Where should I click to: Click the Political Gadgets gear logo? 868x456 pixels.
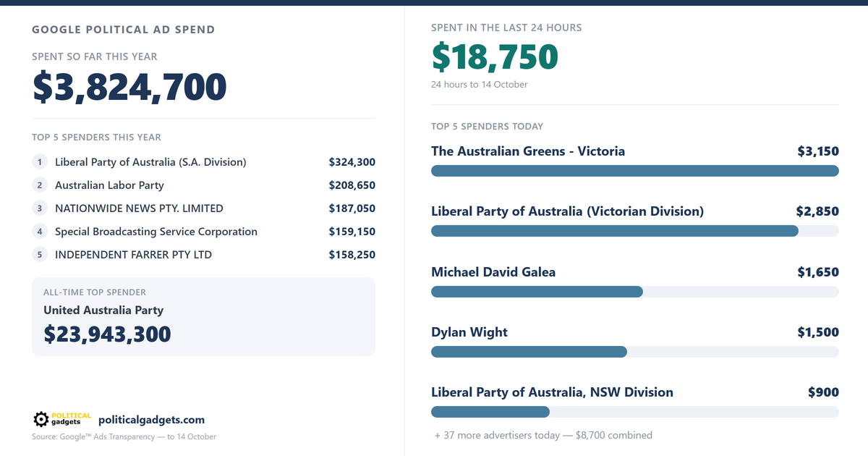click(x=62, y=419)
